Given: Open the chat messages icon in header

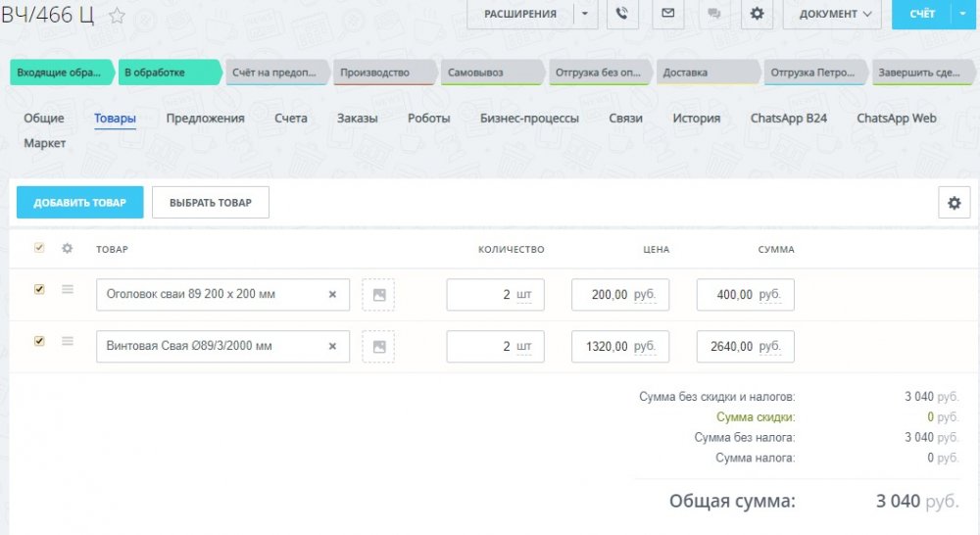Looking at the screenshot, I should coord(712,14).
